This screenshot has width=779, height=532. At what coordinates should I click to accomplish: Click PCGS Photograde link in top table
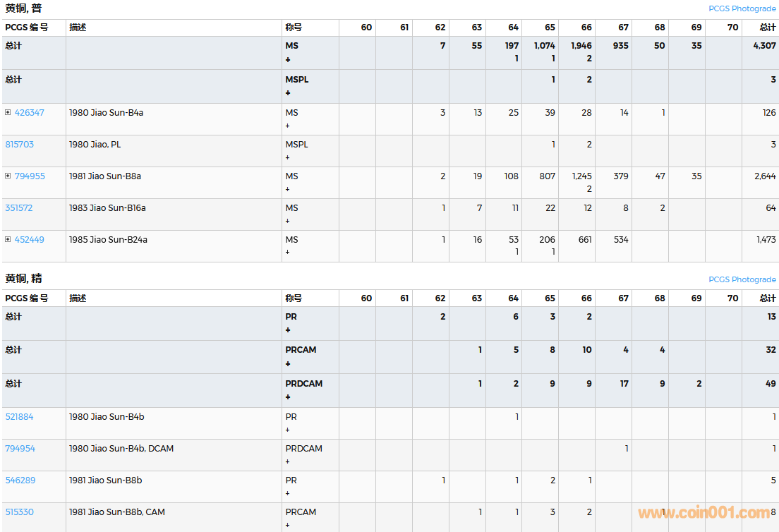click(x=742, y=9)
